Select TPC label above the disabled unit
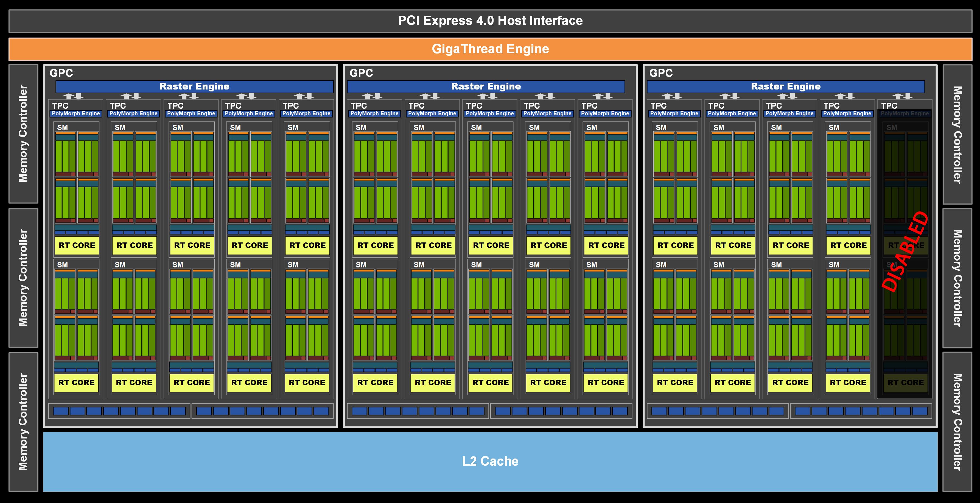980x503 pixels. pos(889,105)
